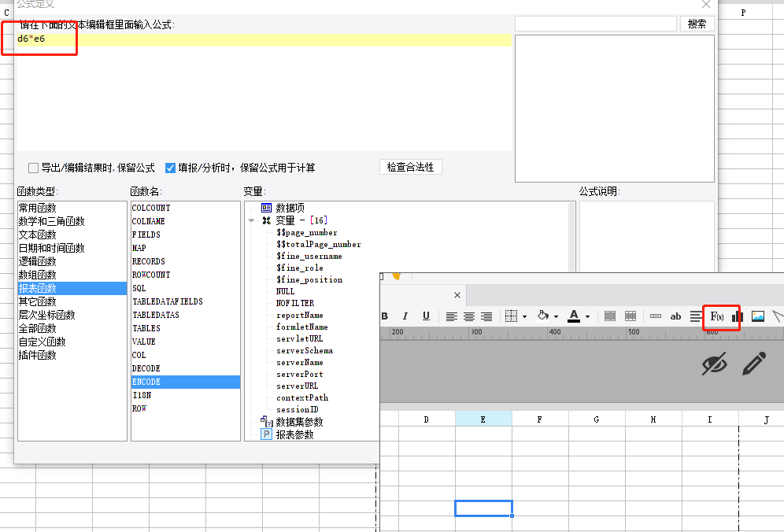Screen dimensions: 784x532
Task: Insert slash line icon in toolbar
Action: (x=778, y=316)
